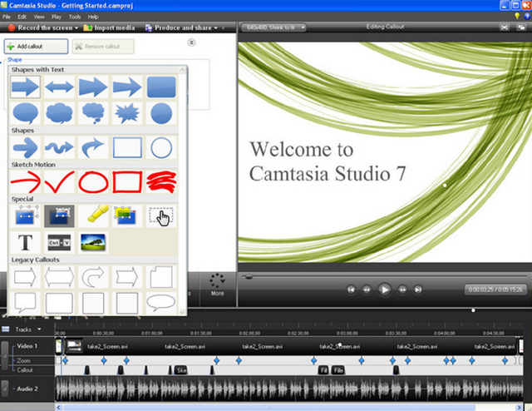532x411 pixels.
Task: Pick the red scribble sketch callout
Action: [x=161, y=181]
